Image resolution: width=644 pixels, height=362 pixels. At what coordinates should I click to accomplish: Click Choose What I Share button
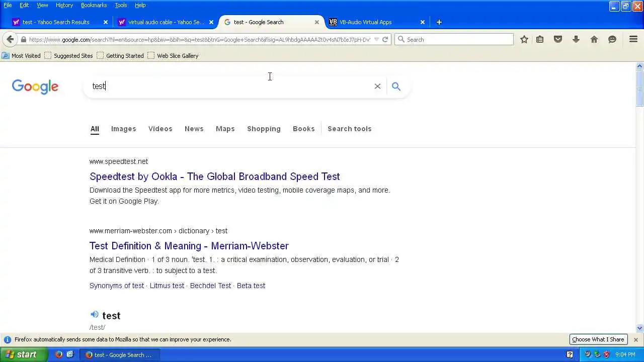[x=598, y=339]
